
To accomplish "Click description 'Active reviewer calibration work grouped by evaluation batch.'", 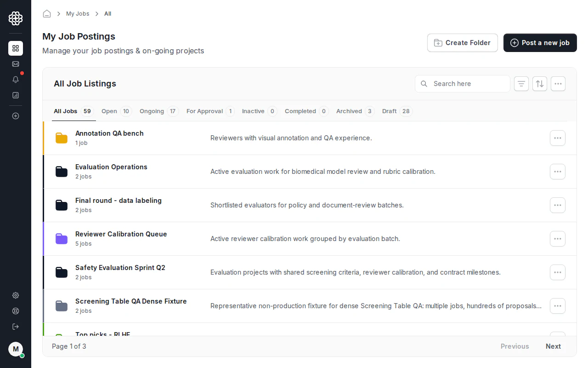I will (x=305, y=239).
